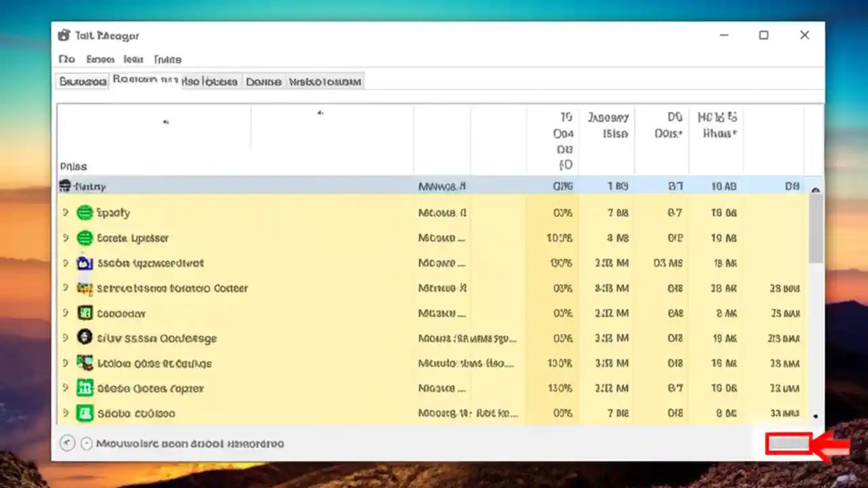Expand the Spotify process entry
Screen dimensions: 868x488
pyautogui.click(x=65, y=212)
